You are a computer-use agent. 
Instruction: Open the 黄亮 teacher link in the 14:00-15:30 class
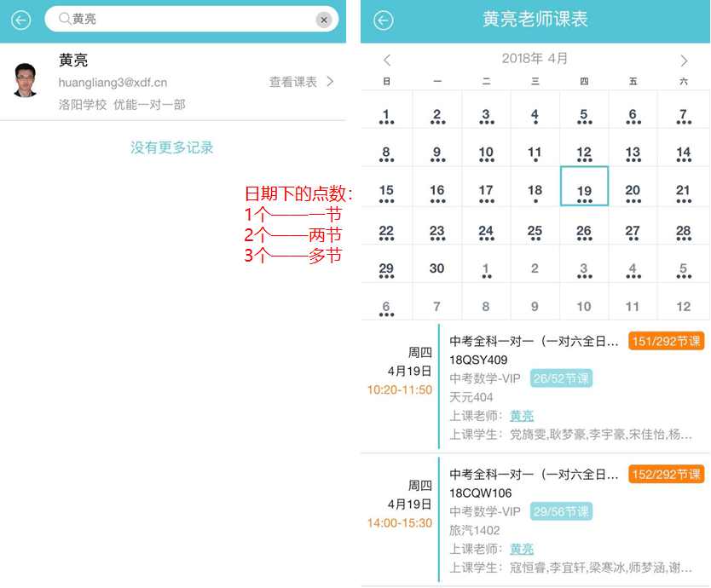point(522,549)
